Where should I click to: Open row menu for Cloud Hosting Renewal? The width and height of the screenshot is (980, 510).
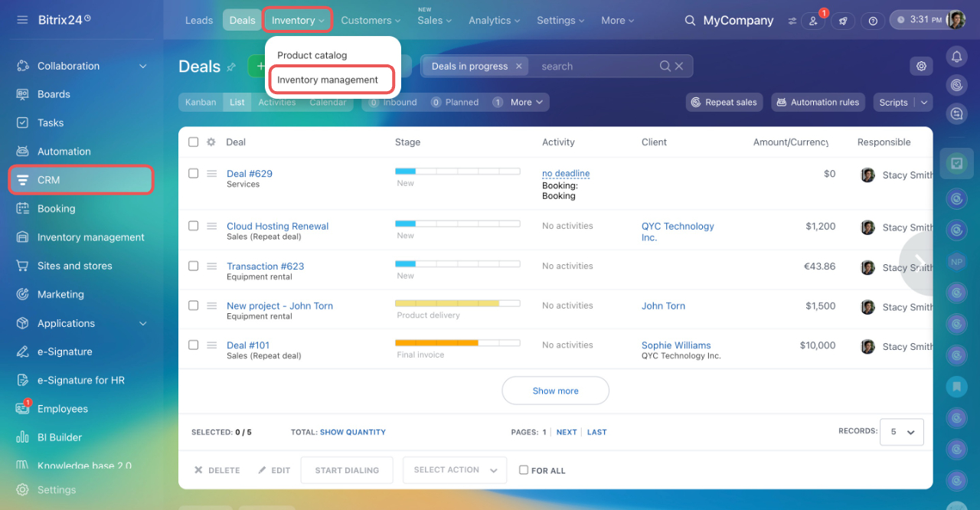212,227
